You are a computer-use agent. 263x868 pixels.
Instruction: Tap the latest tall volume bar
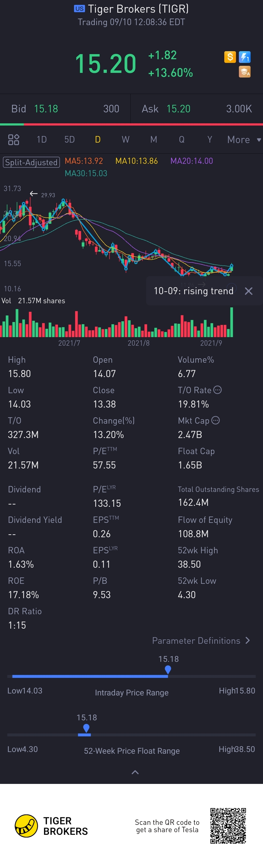(231, 322)
